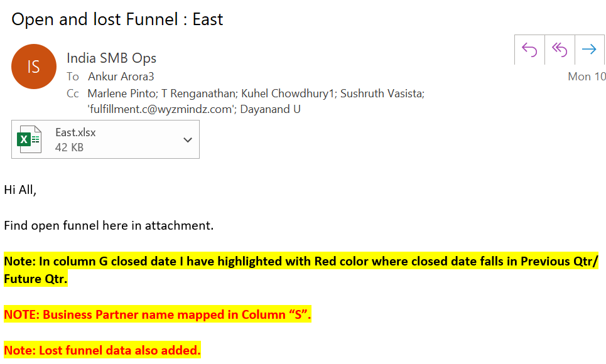Image resolution: width=606 pixels, height=364 pixels.
Task: Click sender name India SMB Ops
Action: click(x=111, y=58)
